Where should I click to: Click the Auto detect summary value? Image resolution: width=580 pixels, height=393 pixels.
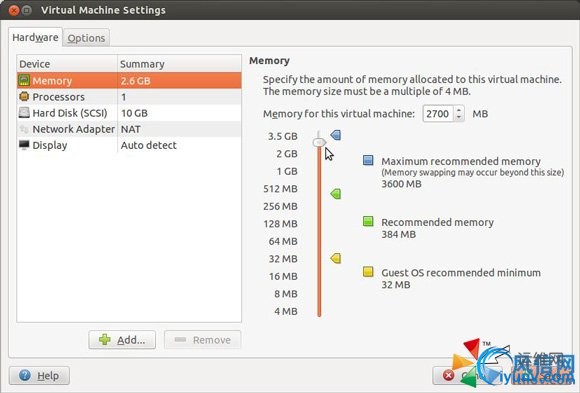[x=148, y=145]
